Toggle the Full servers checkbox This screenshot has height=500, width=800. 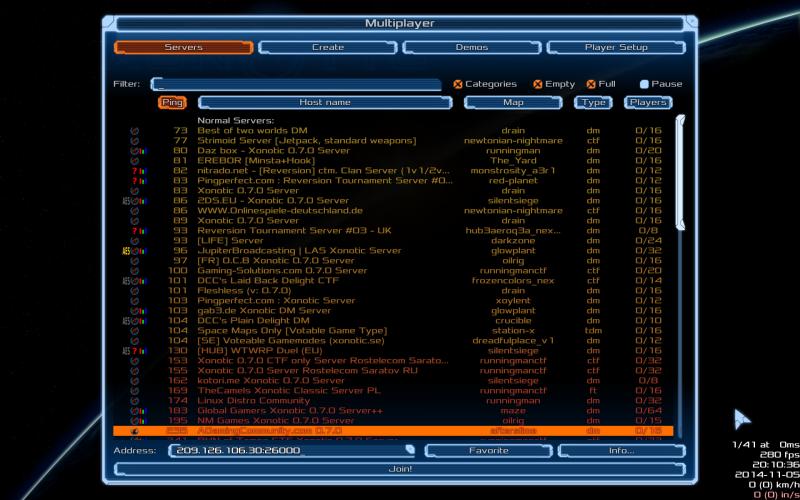coord(591,84)
